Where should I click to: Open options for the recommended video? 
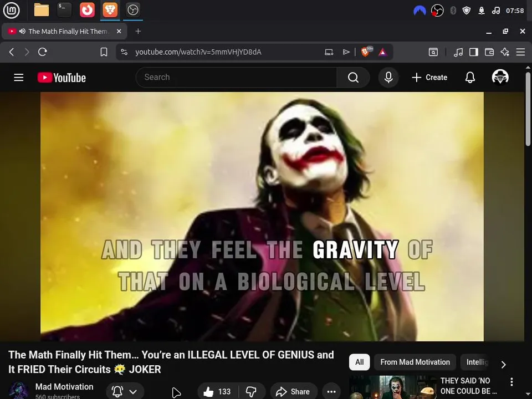[511, 382]
